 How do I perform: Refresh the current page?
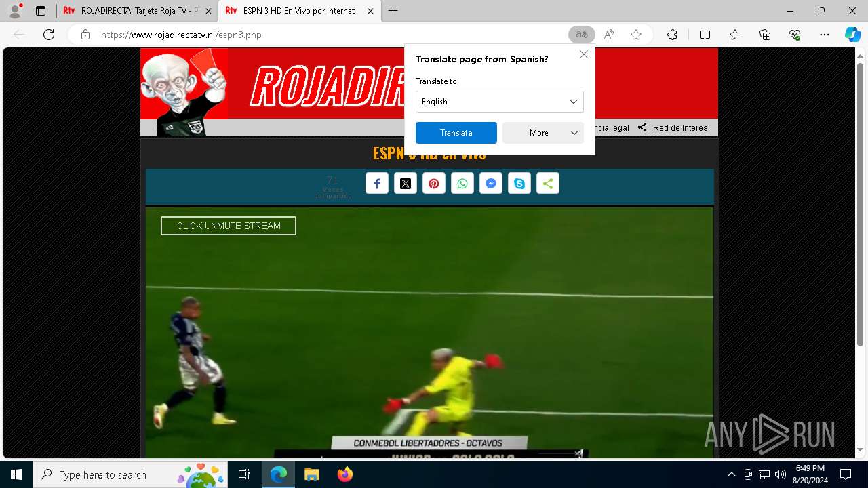click(49, 35)
